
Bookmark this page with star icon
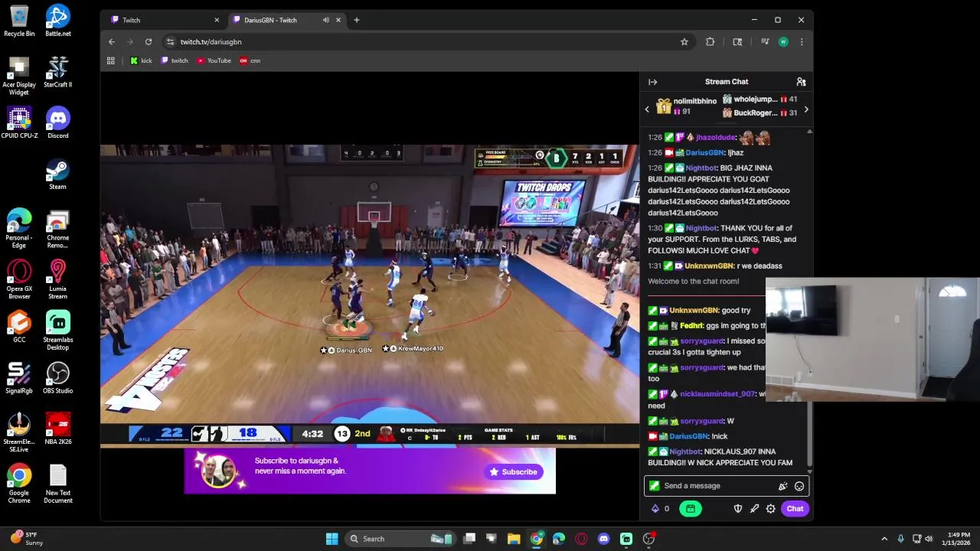point(684,42)
